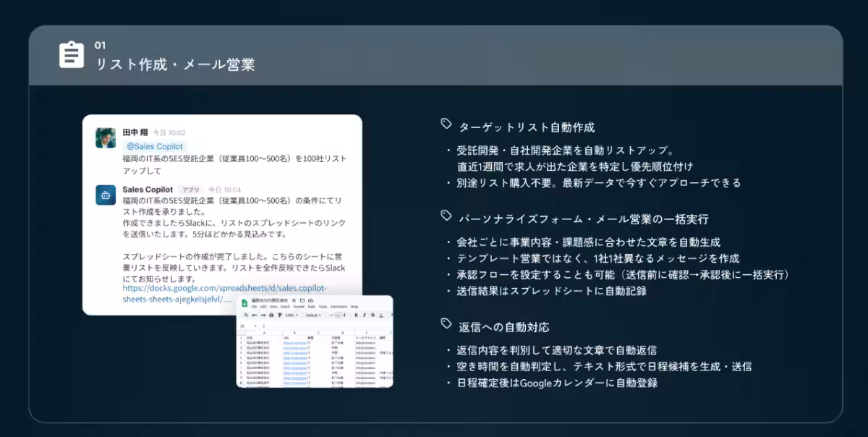Click the move-to-folder icon beside the sheet title

302,301
